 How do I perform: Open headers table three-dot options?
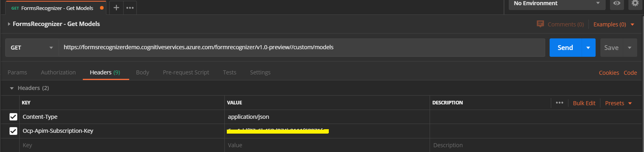pos(560,103)
